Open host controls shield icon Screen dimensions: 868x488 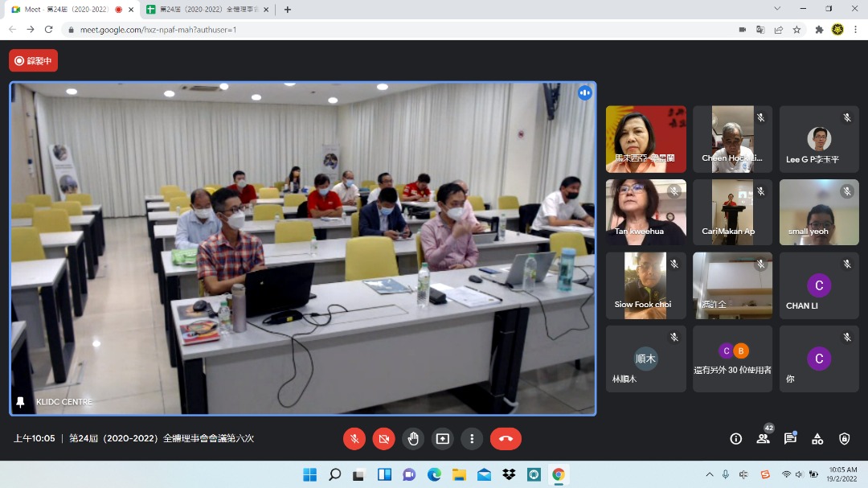pyautogui.click(x=844, y=438)
